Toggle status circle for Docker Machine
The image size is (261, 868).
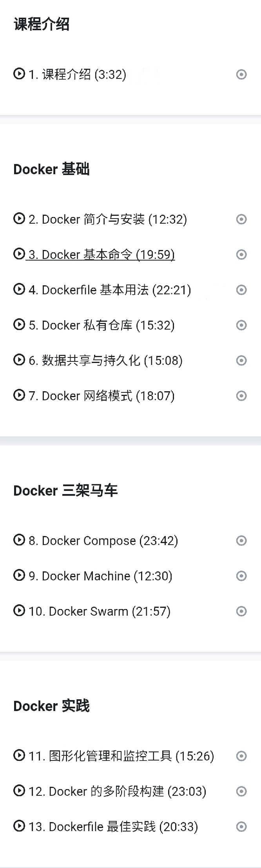click(x=241, y=576)
